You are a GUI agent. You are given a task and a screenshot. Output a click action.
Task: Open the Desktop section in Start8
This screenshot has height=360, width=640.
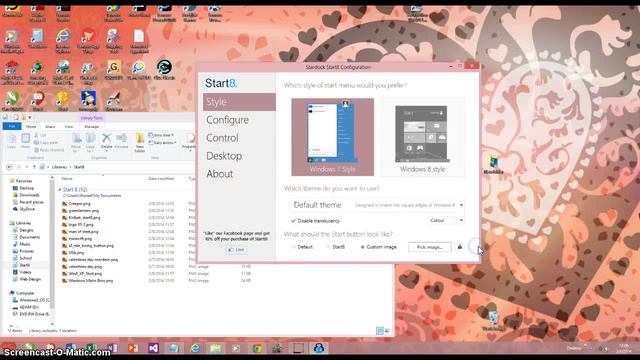click(x=224, y=156)
